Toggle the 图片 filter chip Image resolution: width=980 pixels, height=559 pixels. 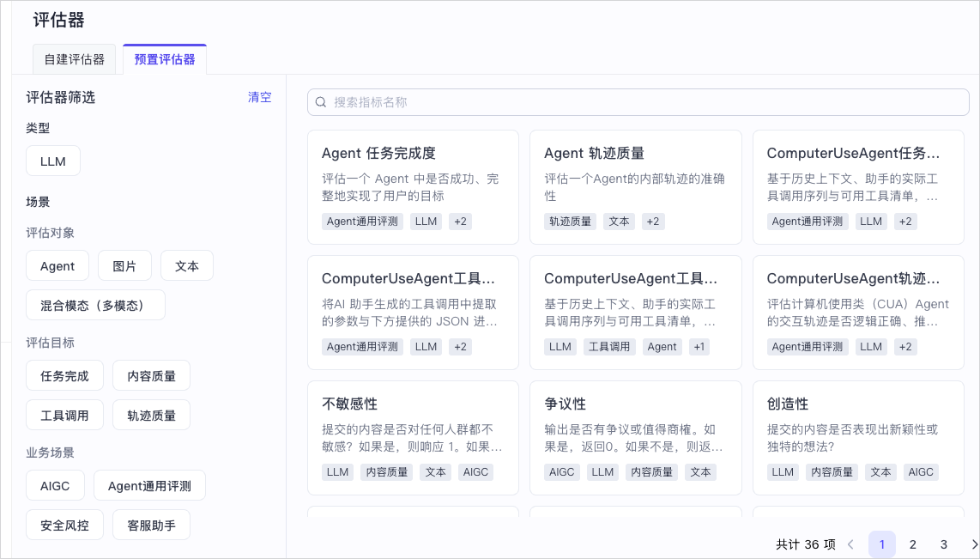pos(124,266)
